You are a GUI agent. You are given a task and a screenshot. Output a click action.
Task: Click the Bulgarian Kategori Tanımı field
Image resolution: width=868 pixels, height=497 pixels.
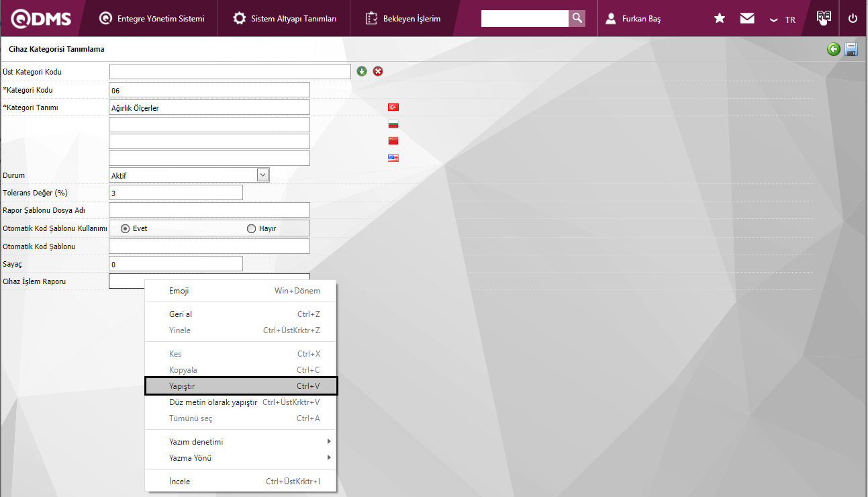click(x=209, y=124)
